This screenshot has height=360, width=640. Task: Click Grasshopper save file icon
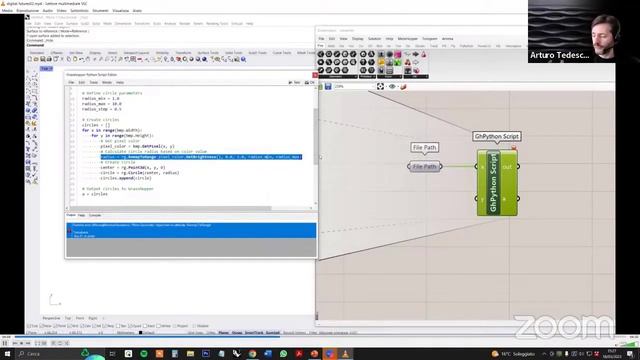[x=328, y=87]
